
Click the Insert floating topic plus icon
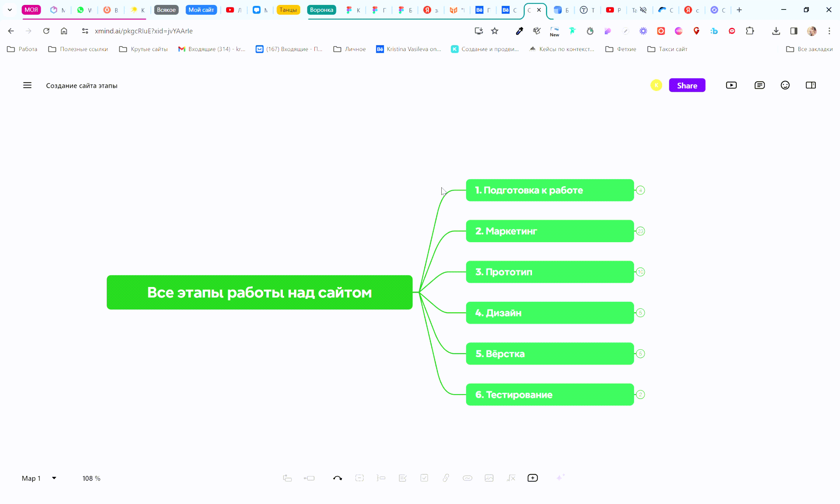532,478
